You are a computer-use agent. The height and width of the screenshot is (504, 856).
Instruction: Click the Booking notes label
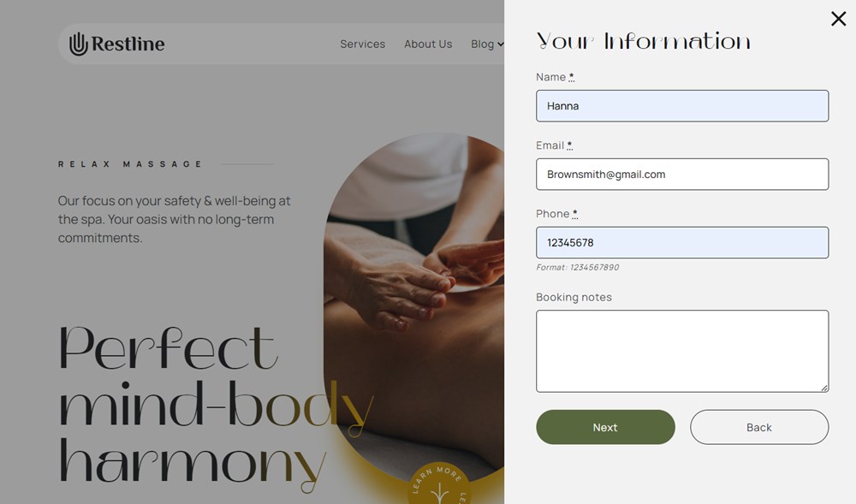click(574, 297)
